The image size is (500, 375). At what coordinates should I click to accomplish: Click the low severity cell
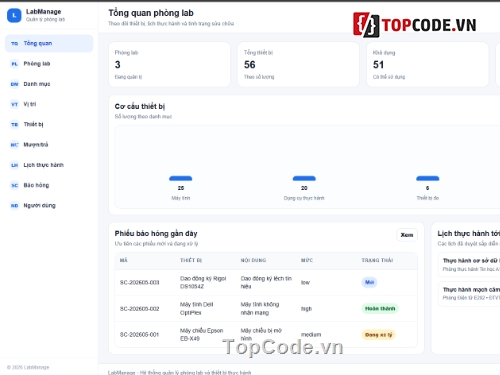point(305,282)
